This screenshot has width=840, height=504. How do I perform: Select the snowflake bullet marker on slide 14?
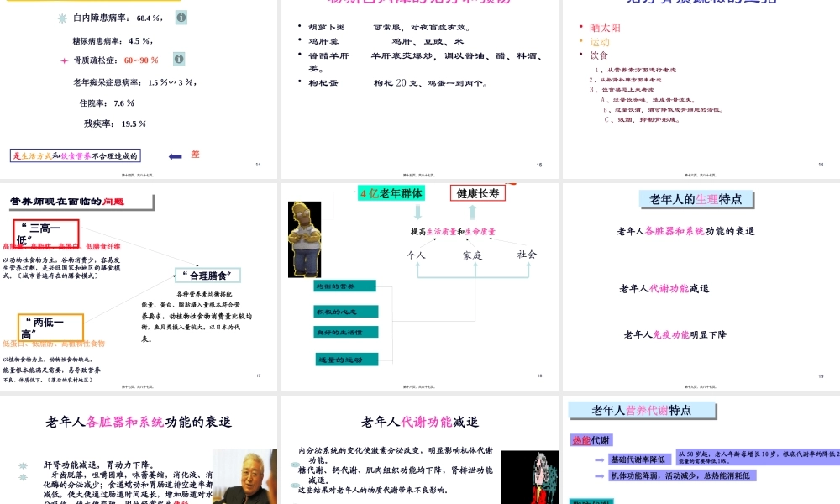coord(61,18)
